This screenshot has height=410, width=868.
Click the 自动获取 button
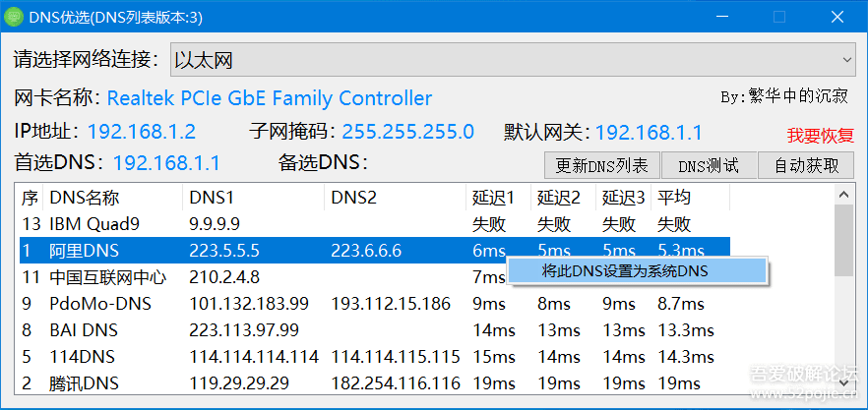[807, 165]
